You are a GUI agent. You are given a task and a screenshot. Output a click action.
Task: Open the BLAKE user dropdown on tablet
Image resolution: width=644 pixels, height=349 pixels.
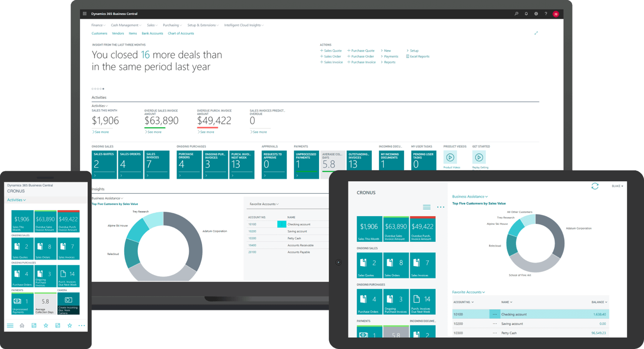(x=617, y=186)
